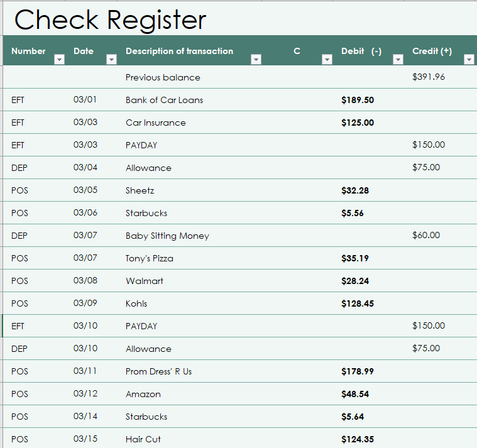477x448 pixels.
Task: Select the Prom Dress' R Us cell
Action: (x=159, y=371)
